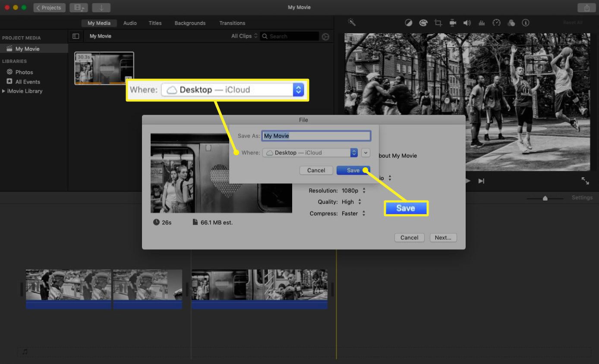Image resolution: width=599 pixels, height=364 pixels.
Task: Toggle the libraries sidebar visibility icon
Action: click(76, 36)
